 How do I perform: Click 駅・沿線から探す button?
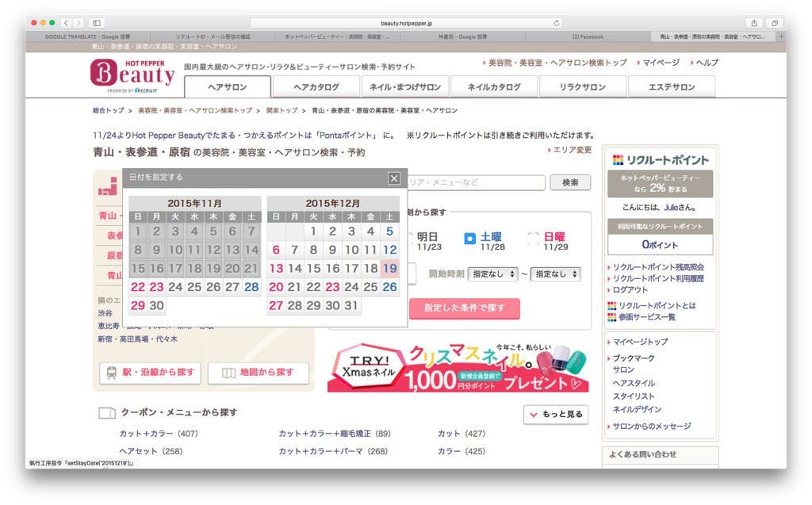150,373
